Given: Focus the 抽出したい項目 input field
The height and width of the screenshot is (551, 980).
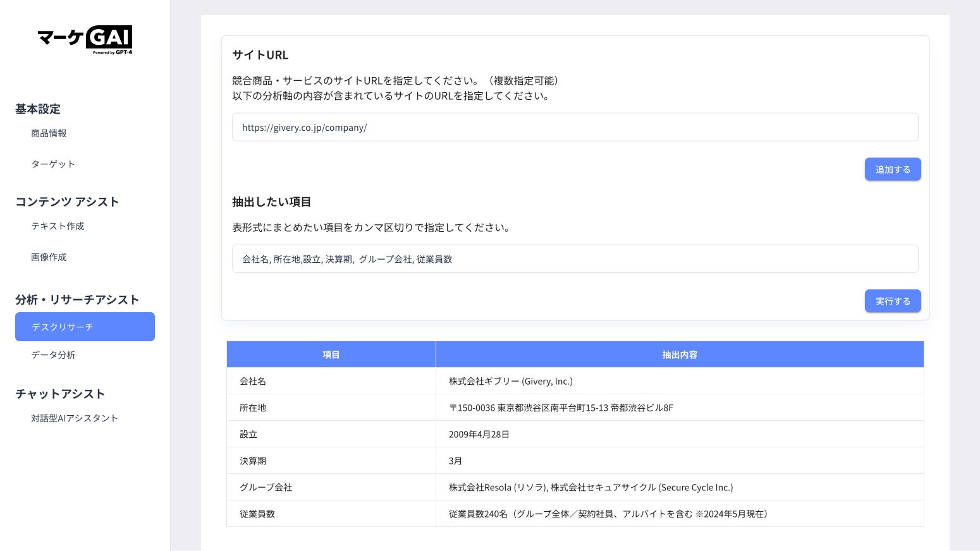Looking at the screenshot, I should pyautogui.click(x=575, y=259).
